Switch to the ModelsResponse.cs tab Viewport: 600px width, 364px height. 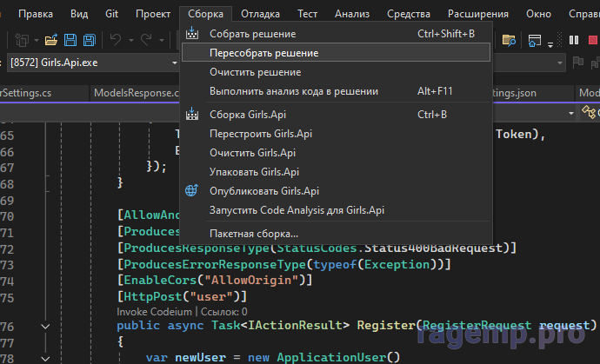pos(134,93)
